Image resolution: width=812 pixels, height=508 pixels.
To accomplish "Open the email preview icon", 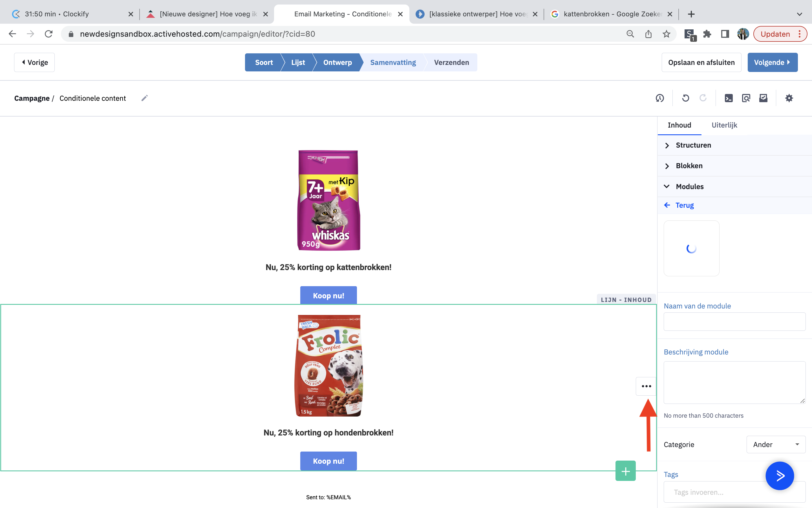I will click(x=746, y=98).
